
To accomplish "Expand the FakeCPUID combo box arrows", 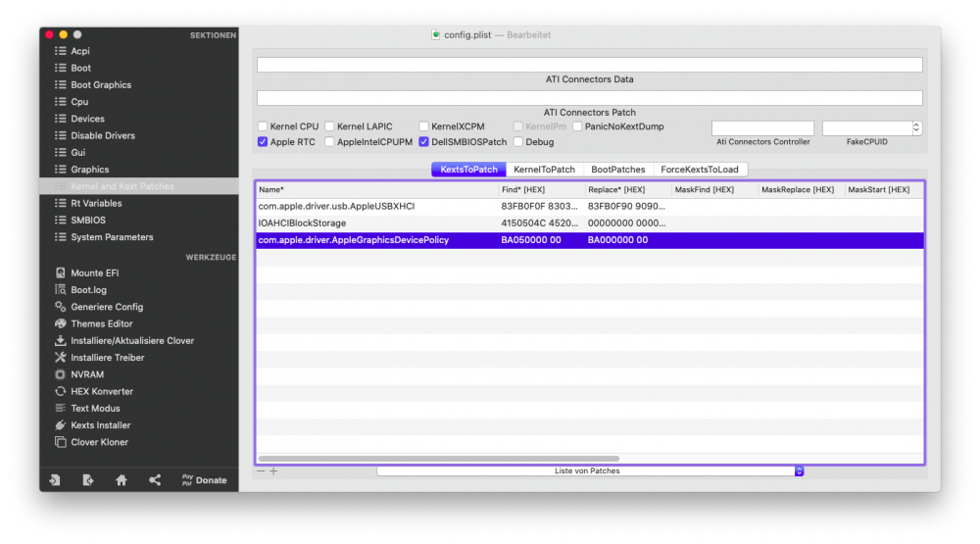I will click(x=916, y=128).
